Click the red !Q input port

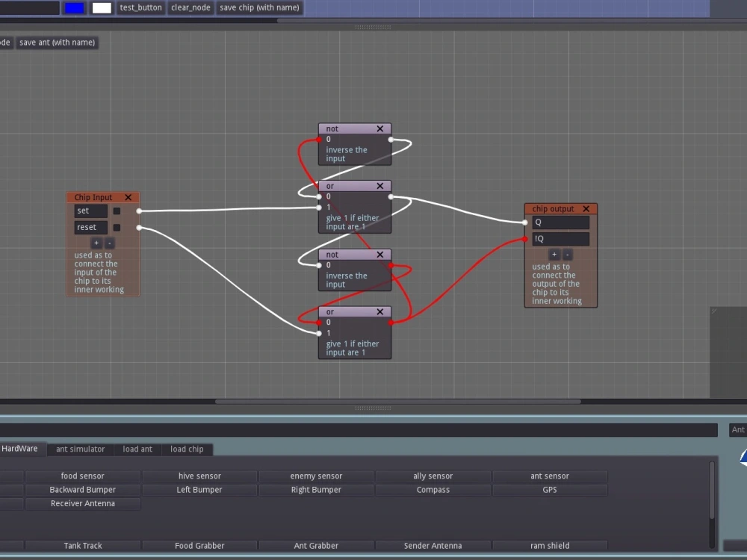point(525,239)
